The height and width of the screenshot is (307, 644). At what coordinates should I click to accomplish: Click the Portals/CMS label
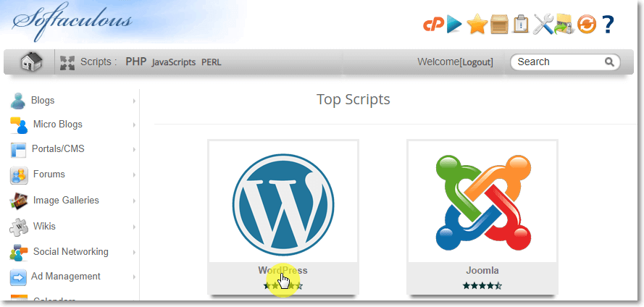coord(58,148)
